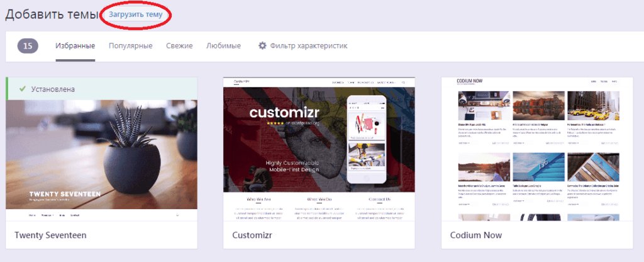Click the Codium Now logo in preview

pyautogui.click(x=469, y=81)
